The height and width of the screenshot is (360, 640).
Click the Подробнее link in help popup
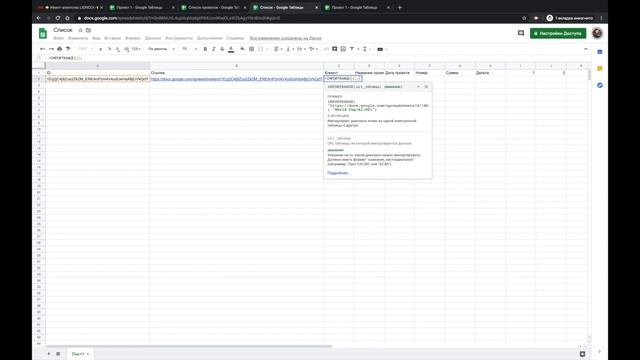338,173
